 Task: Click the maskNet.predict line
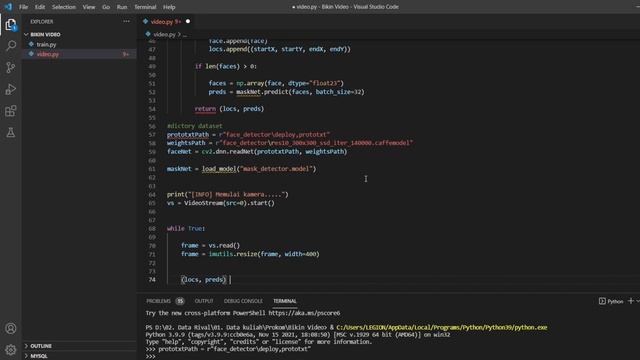(287, 92)
